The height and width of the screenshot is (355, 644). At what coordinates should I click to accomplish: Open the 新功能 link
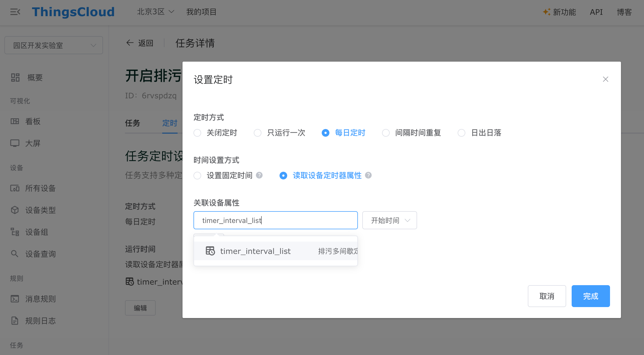pos(564,12)
